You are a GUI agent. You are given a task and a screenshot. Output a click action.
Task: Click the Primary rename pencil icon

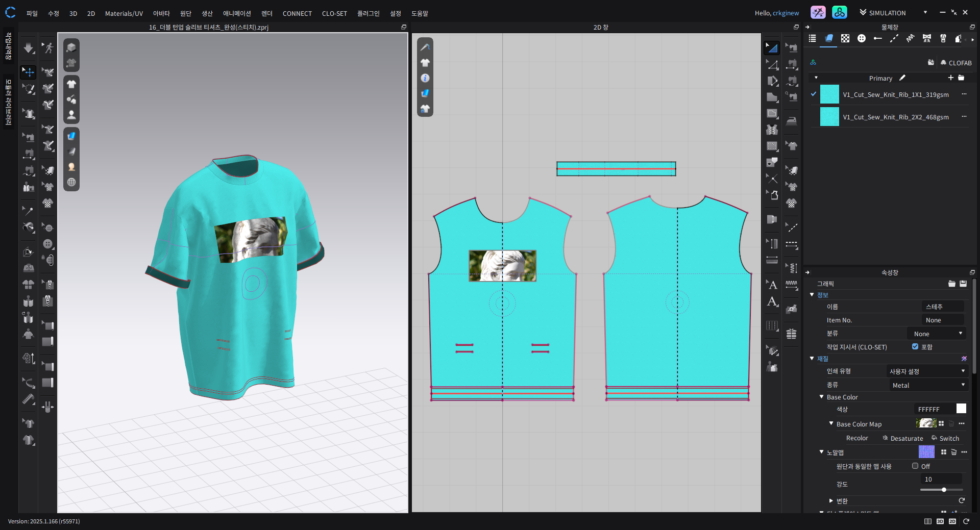pos(902,78)
